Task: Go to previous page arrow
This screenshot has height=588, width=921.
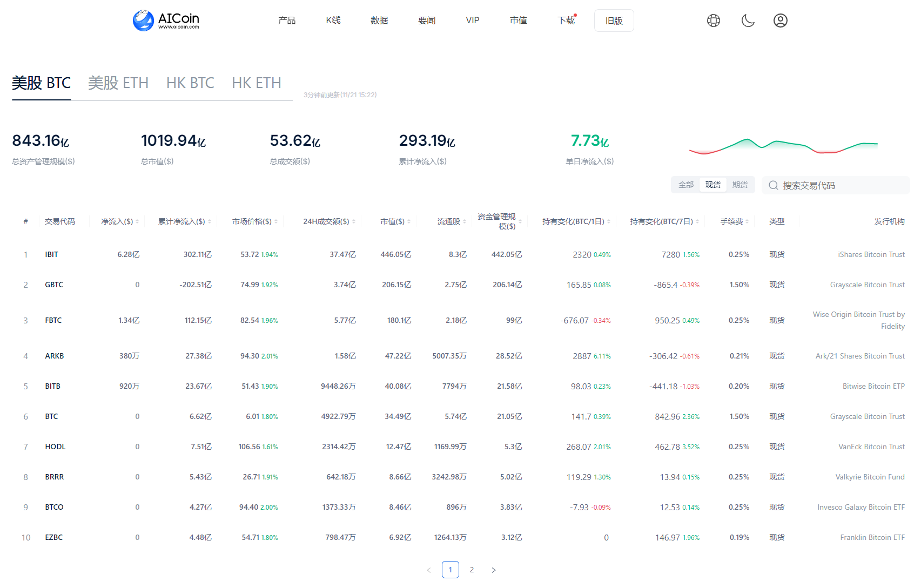Action: click(x=429, y=570)
